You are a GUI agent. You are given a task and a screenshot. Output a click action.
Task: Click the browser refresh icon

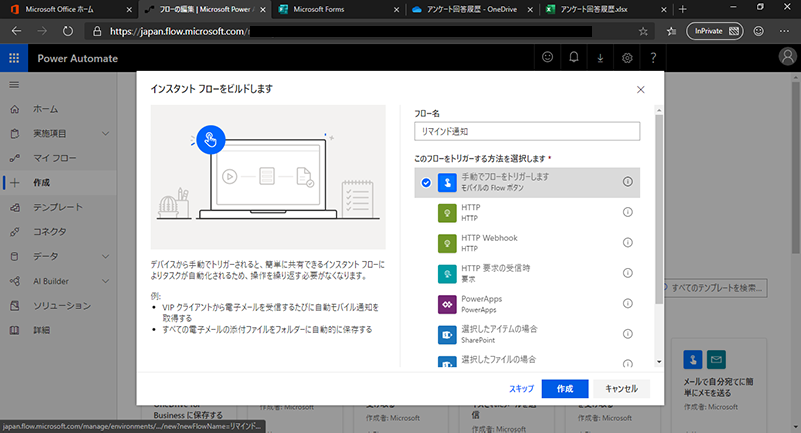coord(67,31)
